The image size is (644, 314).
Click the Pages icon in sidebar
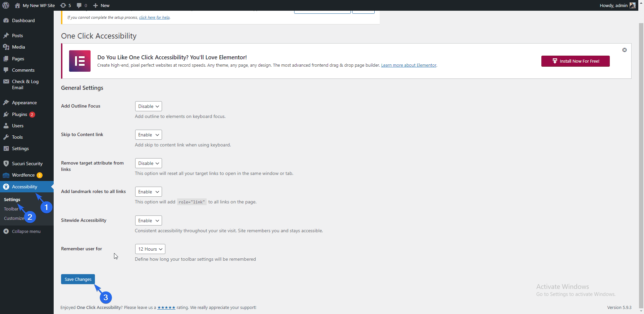click(6, 59)
